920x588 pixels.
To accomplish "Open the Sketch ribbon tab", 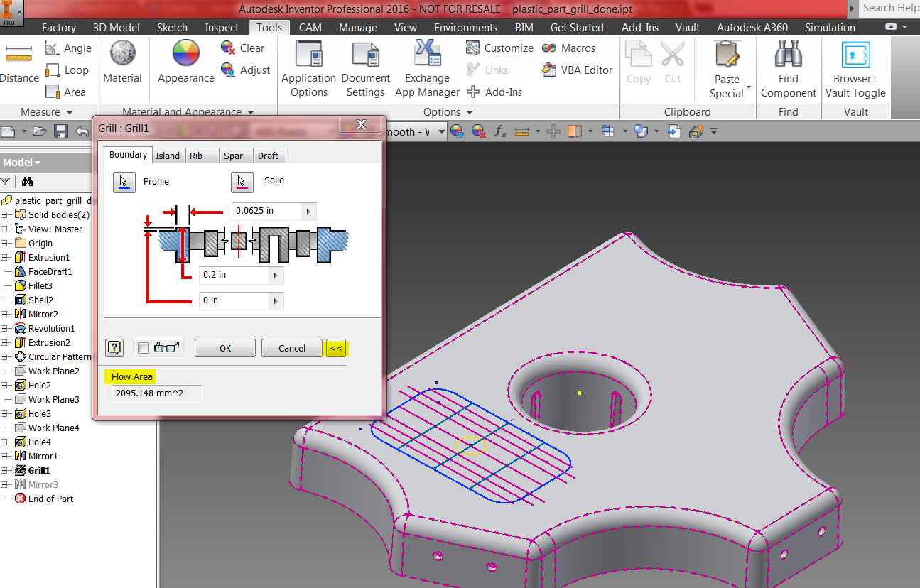I will coord(172,28).
